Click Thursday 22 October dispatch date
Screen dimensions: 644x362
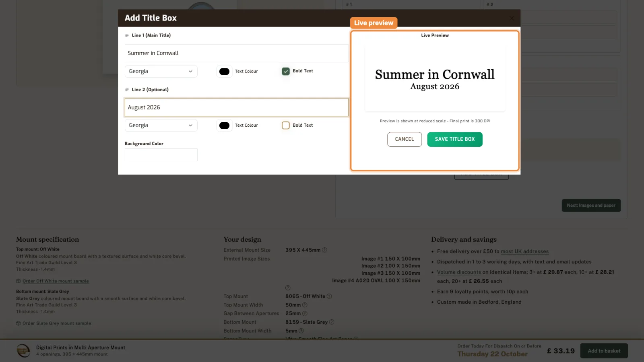(x=492, y=354)
